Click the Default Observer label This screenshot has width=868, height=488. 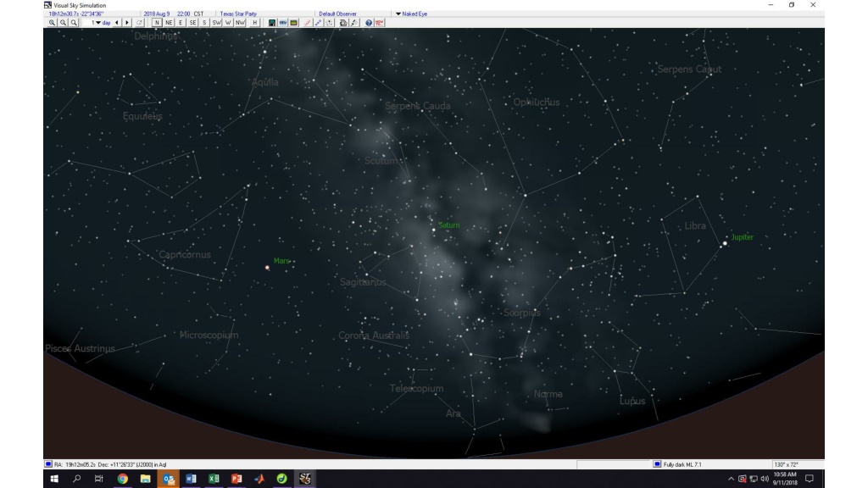(x=337, y=14)
